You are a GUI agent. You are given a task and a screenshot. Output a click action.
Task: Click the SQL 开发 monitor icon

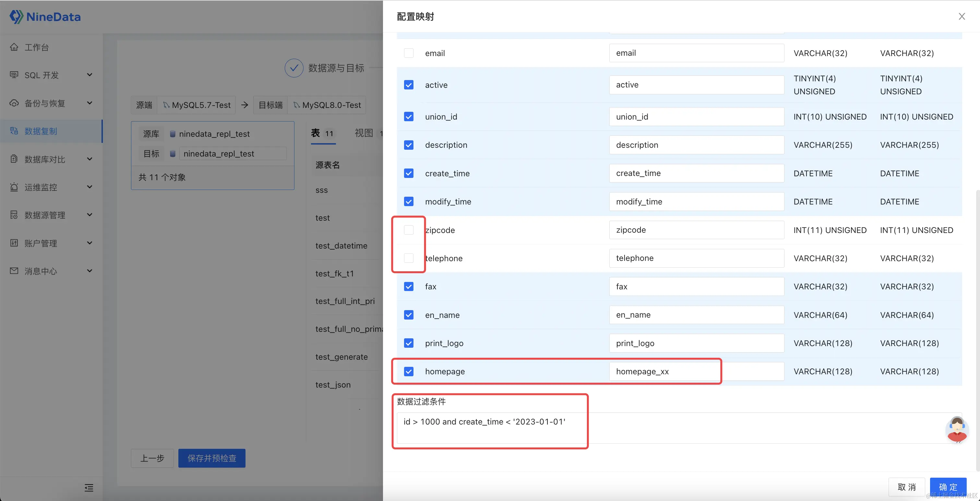(x=14, y=75)
